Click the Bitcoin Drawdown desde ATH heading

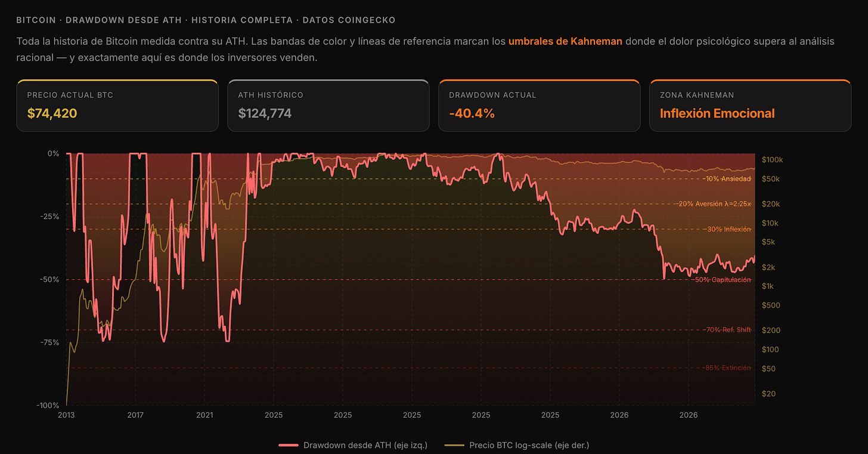coord(206,20)
